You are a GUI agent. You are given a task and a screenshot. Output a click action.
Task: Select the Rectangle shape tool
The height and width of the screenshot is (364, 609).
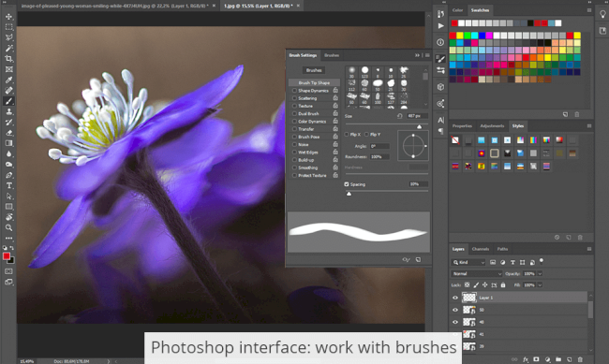tap(8, 207)
